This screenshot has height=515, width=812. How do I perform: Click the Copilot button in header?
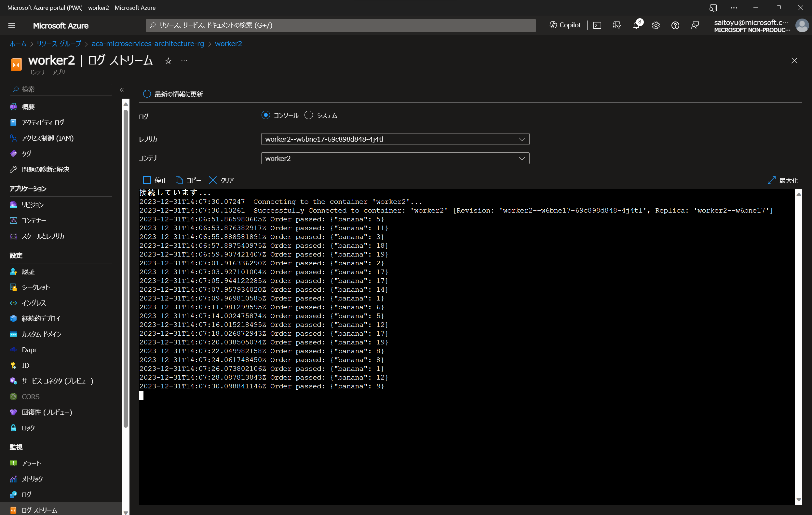(x=565, y=25)
